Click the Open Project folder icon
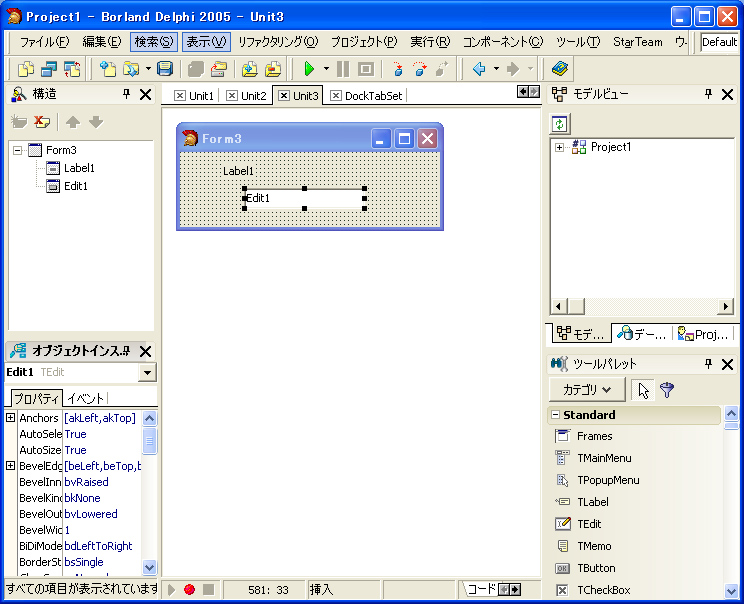 (x=219, y=69)
